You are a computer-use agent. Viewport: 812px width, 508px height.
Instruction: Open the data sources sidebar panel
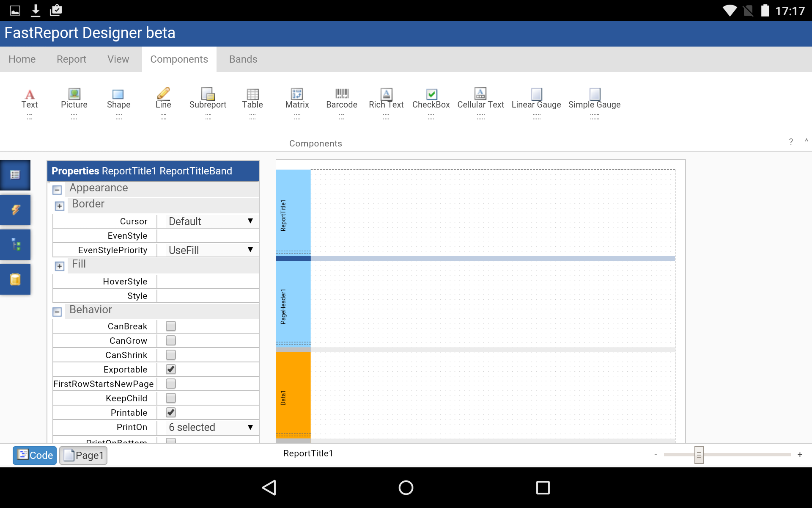(15, 279)
